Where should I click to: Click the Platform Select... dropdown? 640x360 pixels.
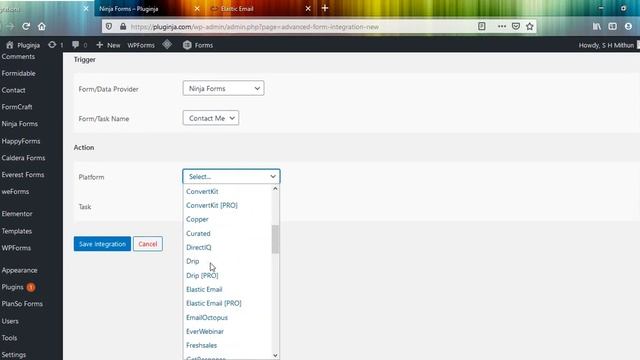[231, 176]
